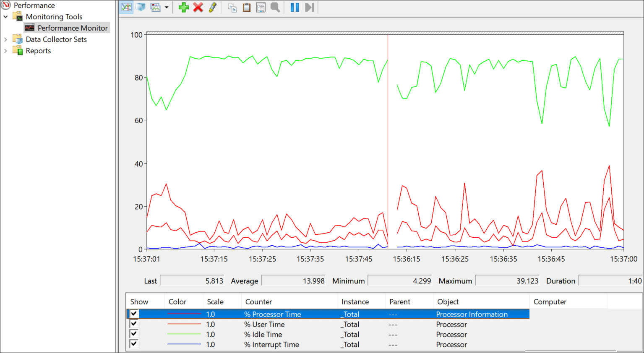Uncheck the % Idle Time counter
644x353 pixels.
coord(133,334)
